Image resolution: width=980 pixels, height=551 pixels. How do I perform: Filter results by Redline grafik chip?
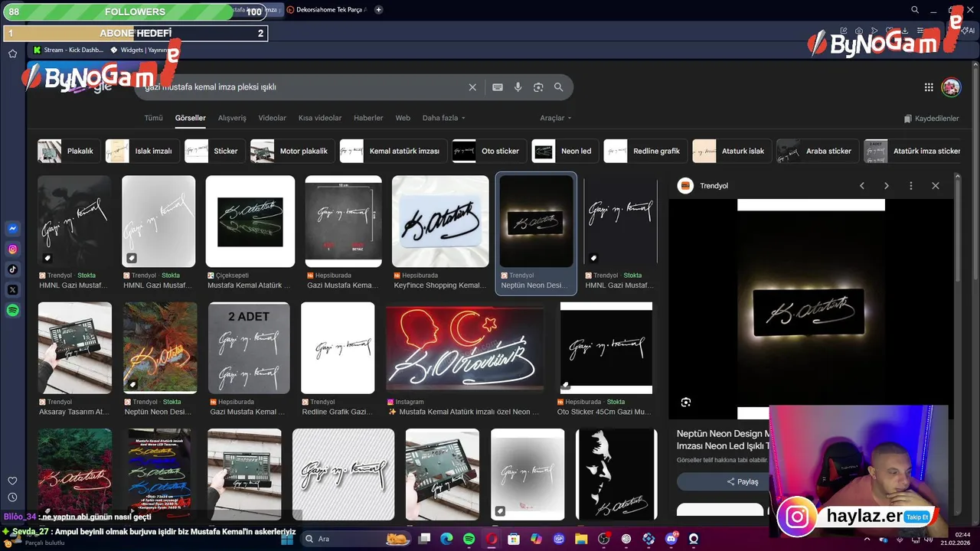[x=645, y=151]
